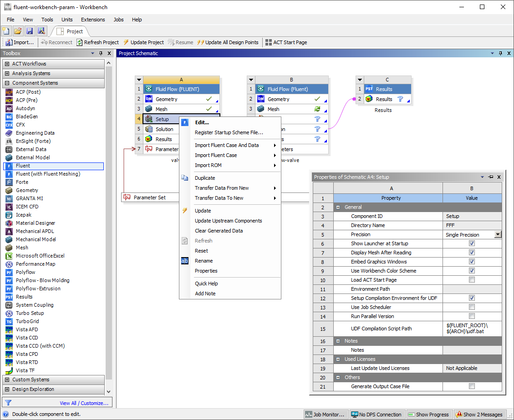
Task: Open the Tools menu
Action: pos(47,20)
